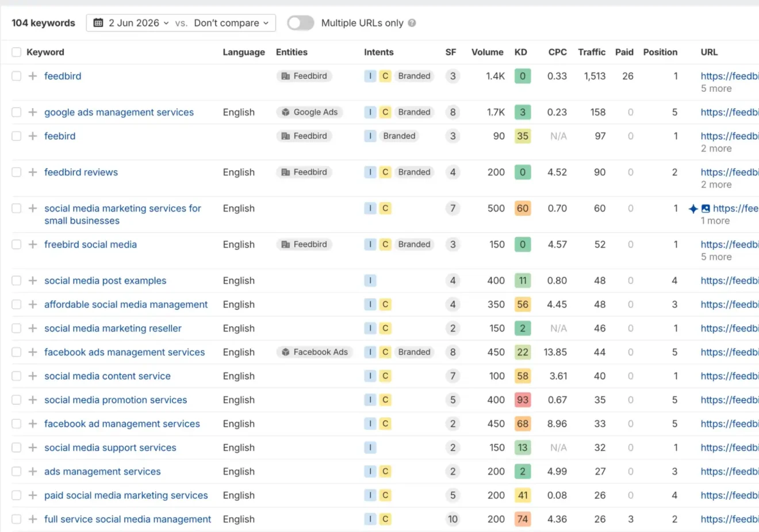The height and width of the screenshot is (532, 759).
Task: Click plus icon next to google ads management services
Action: pos(33,112)
